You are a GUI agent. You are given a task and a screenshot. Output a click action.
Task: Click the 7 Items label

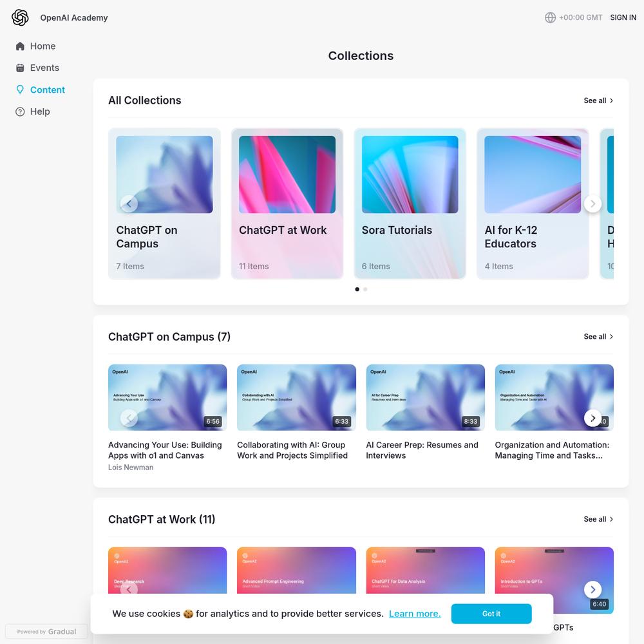pyautogui.click(x=130, y=266)
